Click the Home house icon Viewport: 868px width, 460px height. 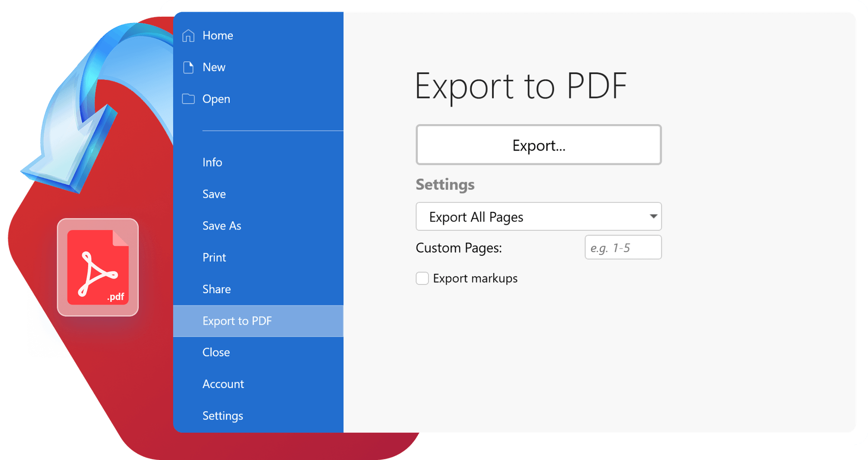click(188, 36)
